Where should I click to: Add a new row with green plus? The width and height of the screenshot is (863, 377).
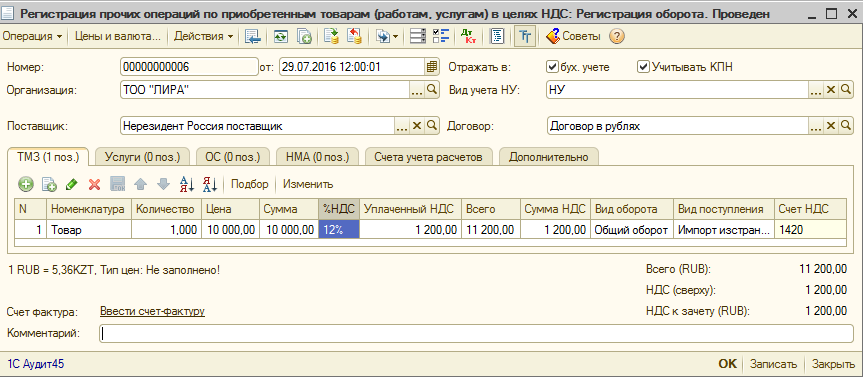point(25,184)
